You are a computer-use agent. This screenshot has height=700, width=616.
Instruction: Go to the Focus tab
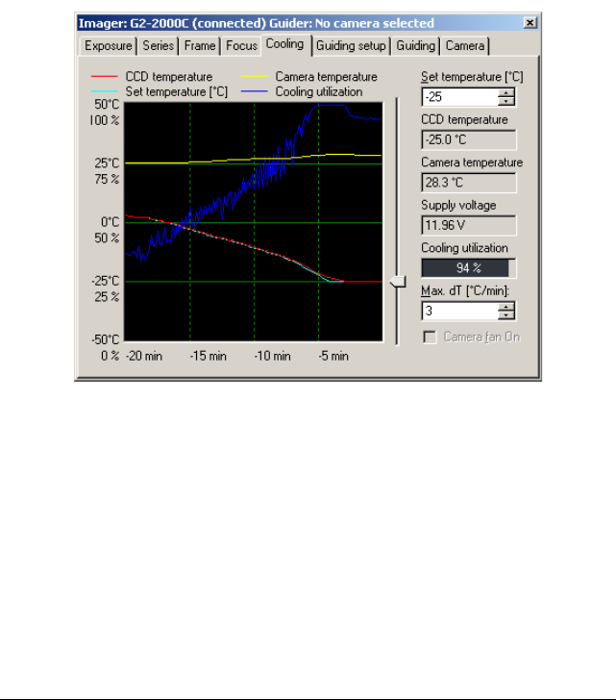coord(241,46)
